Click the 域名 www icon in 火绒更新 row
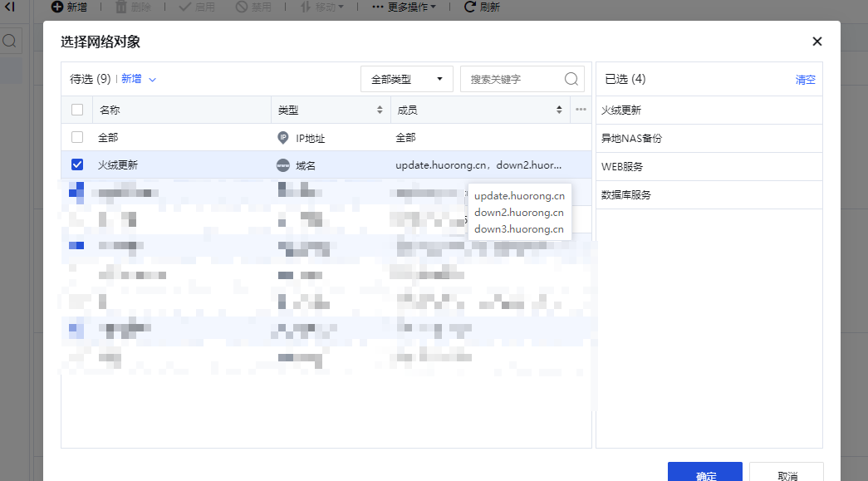Image resolution: width=868 pixels, height=481 pixels. pos(283,165)
